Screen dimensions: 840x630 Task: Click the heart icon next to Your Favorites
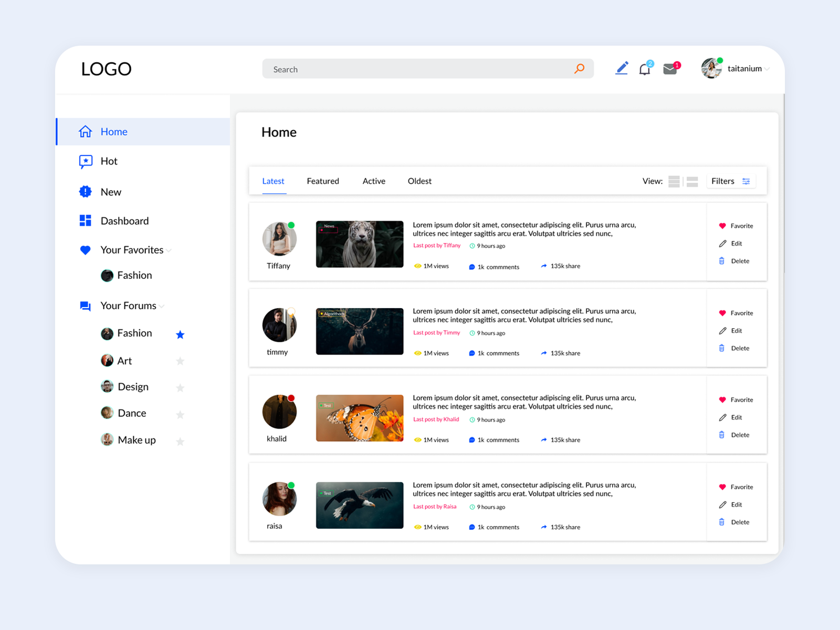pyautogui.click(x=85, y=250)
